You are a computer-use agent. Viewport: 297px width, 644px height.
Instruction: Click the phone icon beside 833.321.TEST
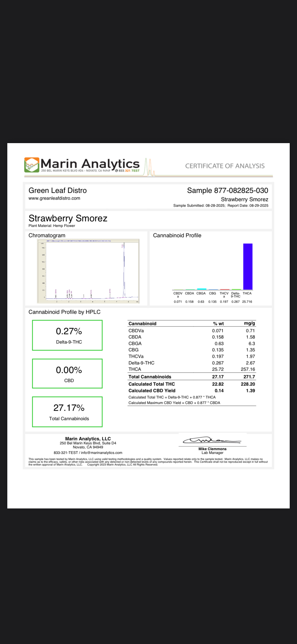[x=116, y=171]
